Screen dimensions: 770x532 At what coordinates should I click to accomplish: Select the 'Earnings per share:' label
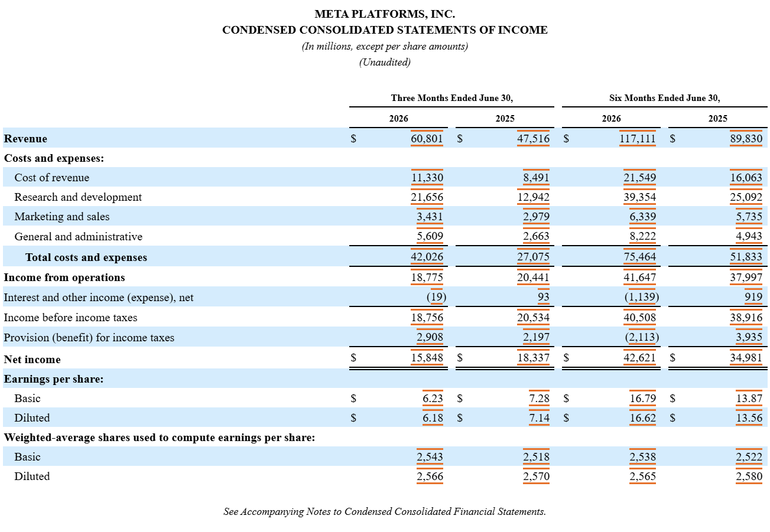coord(54,379)
